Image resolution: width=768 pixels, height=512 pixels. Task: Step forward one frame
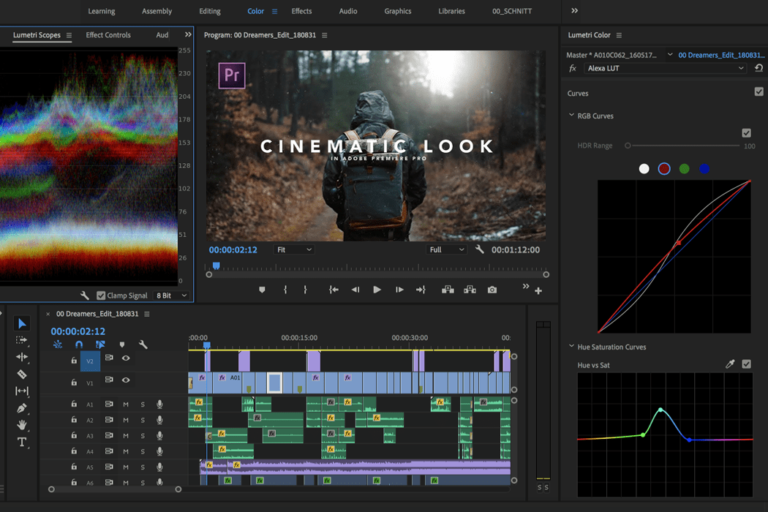tap(399, 290)
